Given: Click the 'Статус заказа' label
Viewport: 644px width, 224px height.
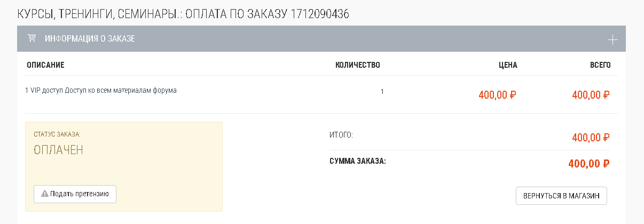Looking at the screenshot, I should coord(57,134).
